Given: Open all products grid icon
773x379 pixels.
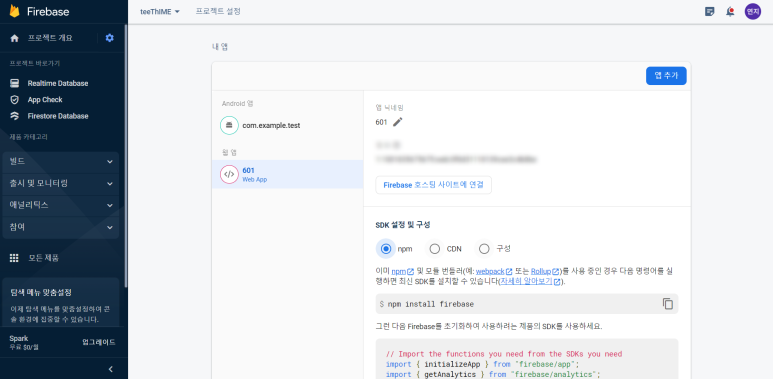Looking at the screenshot, I should [14, 258].
